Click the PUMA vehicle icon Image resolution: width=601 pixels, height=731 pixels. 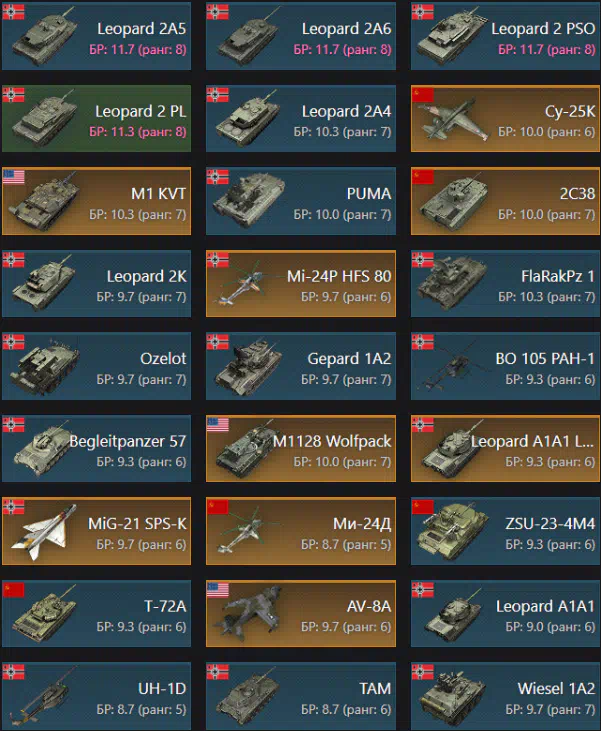[x=249, y=200]
